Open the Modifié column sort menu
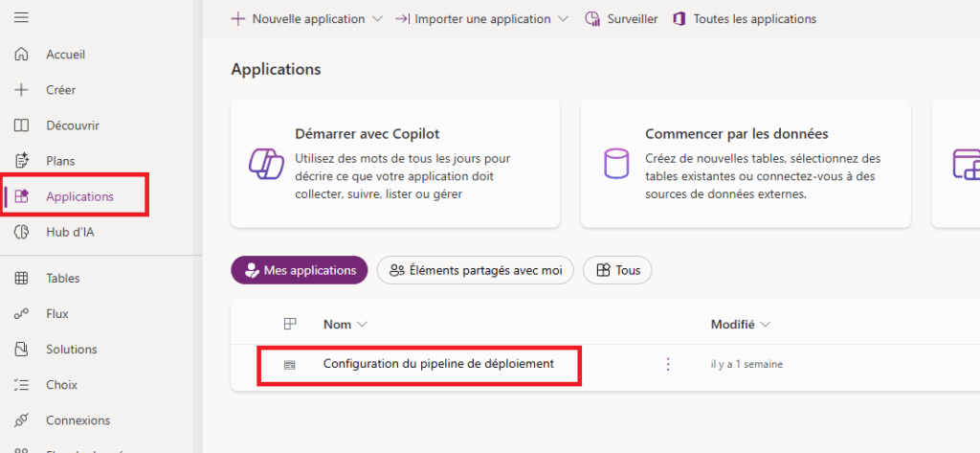 pyautogui.click(x=765, y=325)
